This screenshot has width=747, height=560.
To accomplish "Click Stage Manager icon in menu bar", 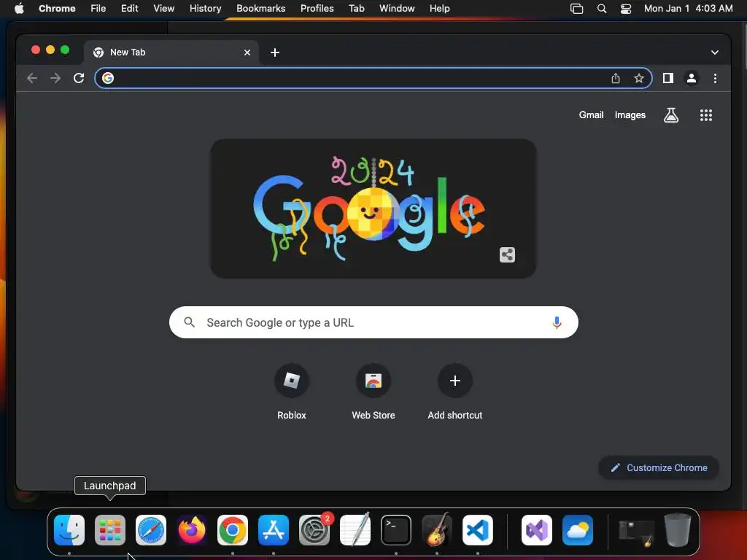I will [x=576, y=9].
